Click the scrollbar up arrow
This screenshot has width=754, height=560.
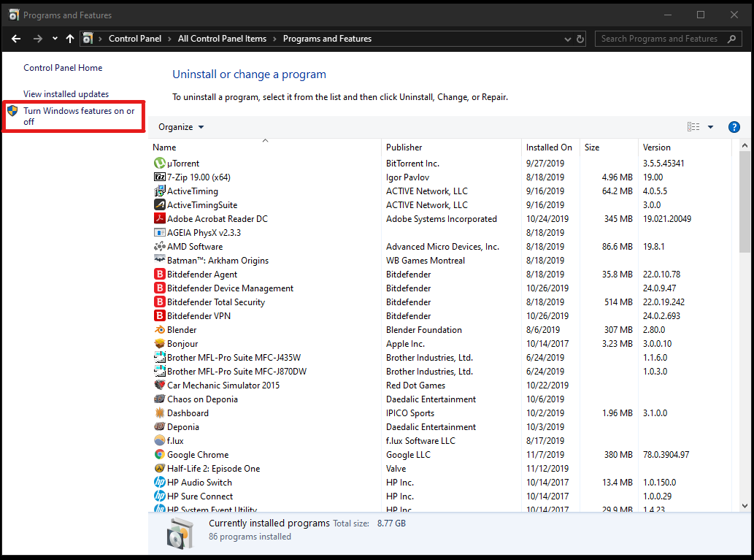tap(745, 145)
